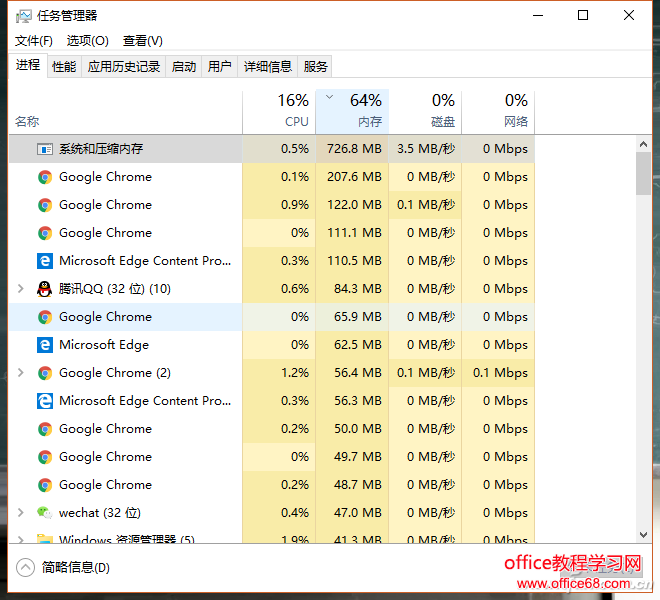Sort by the 64% 内存 column header
Image resolution: width=660 pixels, height=600 pixels.
(x=352, y=112)
